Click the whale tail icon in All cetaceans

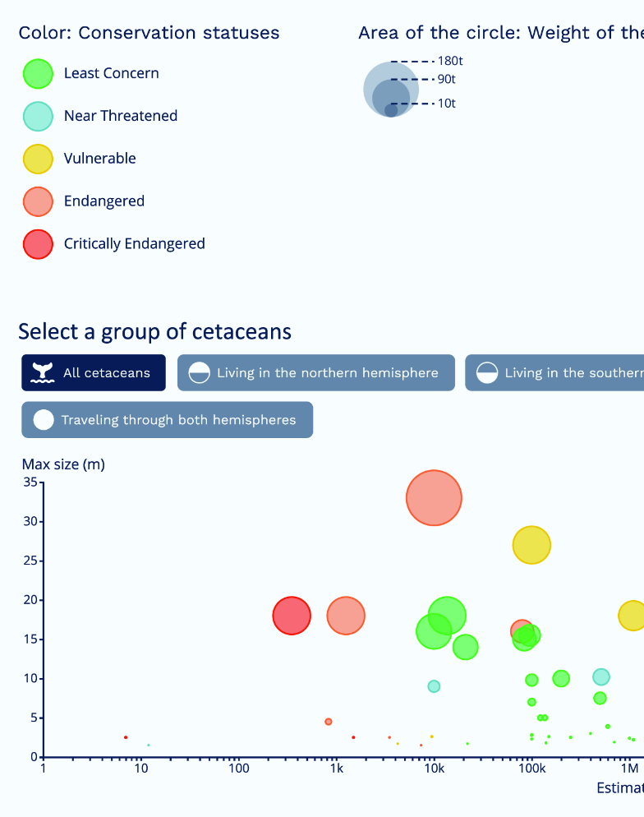tap(43, 372)
